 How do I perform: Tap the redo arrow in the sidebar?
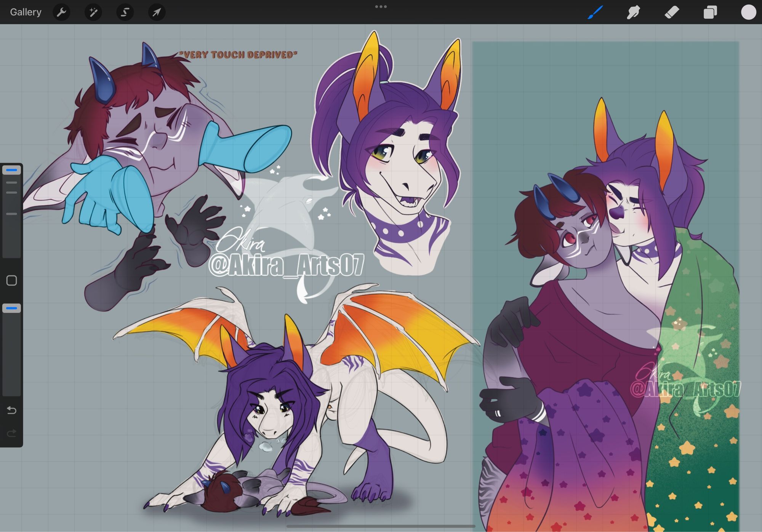[11, 433]
